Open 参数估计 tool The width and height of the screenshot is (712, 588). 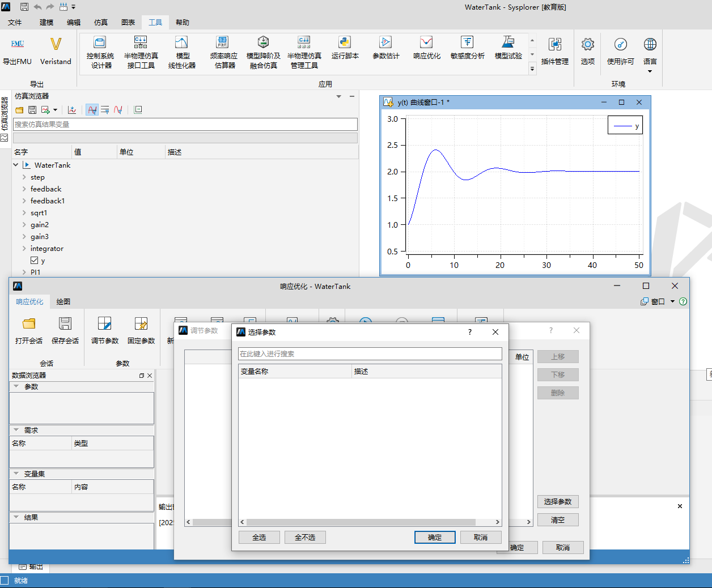pos(385,48)
